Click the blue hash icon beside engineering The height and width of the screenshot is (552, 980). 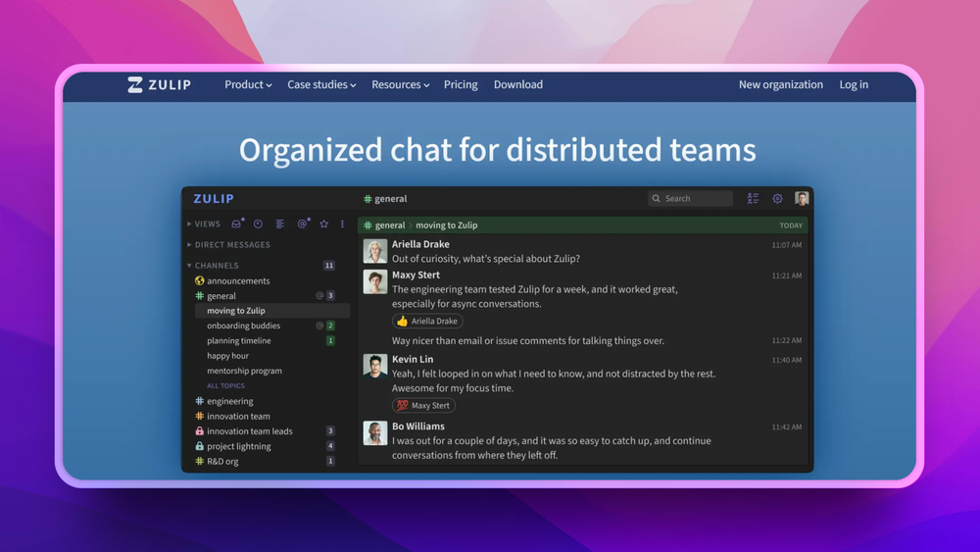(199, 401)
